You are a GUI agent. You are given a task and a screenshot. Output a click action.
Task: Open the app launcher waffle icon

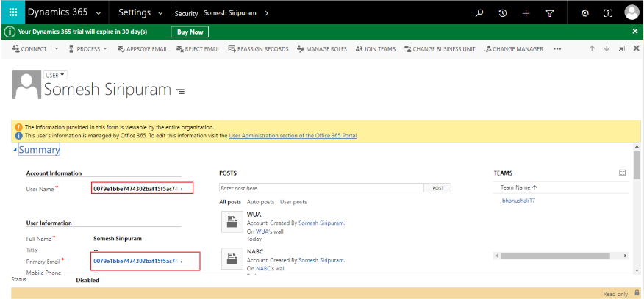12,12
